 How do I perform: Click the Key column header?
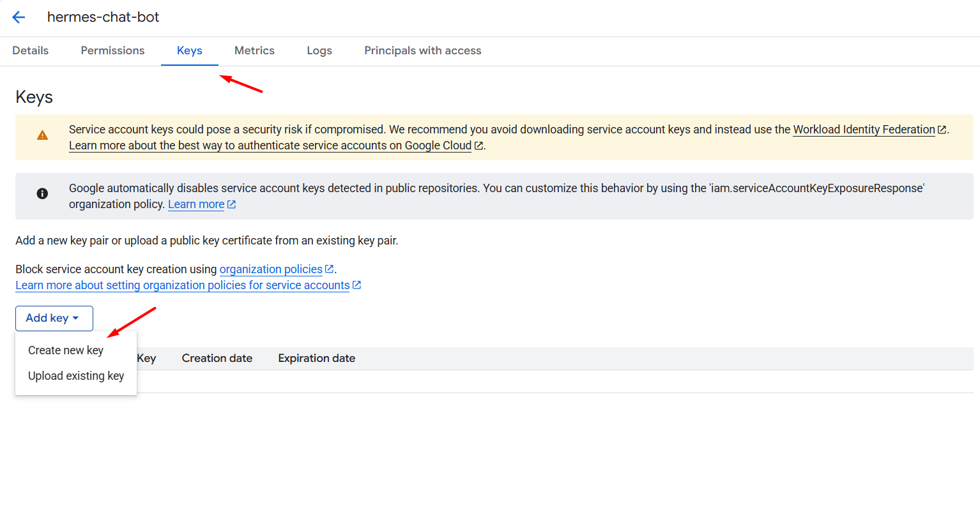[x=146, y=359]
